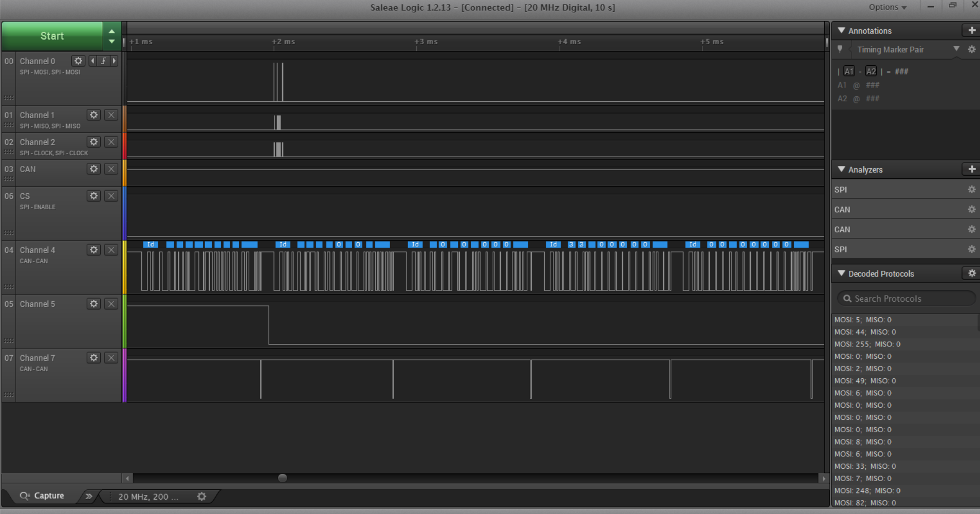The image size is (980, 514).
Task: Open the 20 MHz, 200 capture tab
Action: [x=148, y=497]
